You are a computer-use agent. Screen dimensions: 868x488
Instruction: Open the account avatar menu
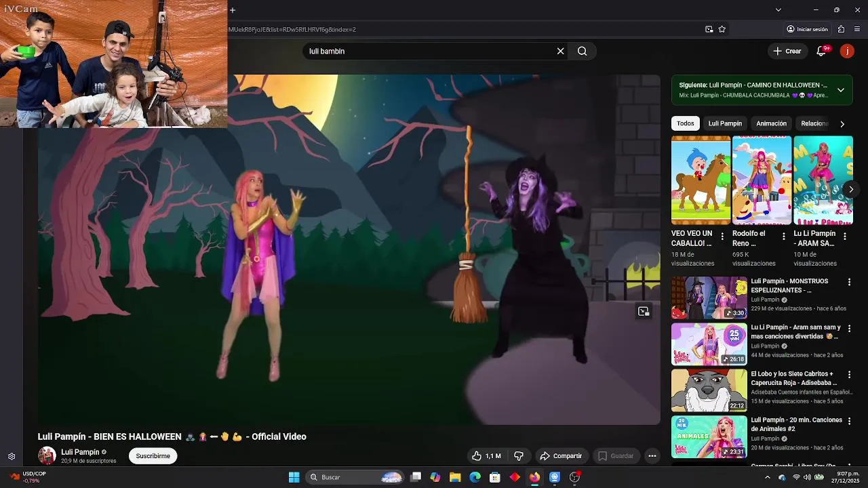click(847, 51)
